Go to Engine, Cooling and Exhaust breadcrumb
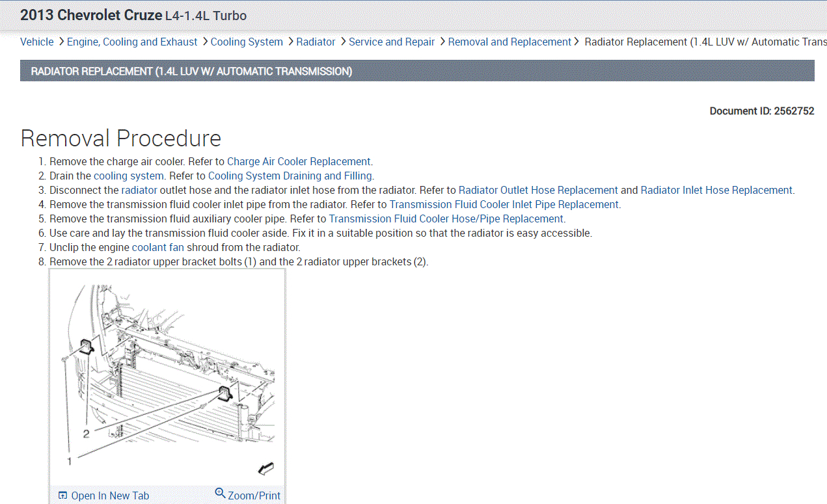The image size is (827, 504). [x=132, y=42]
